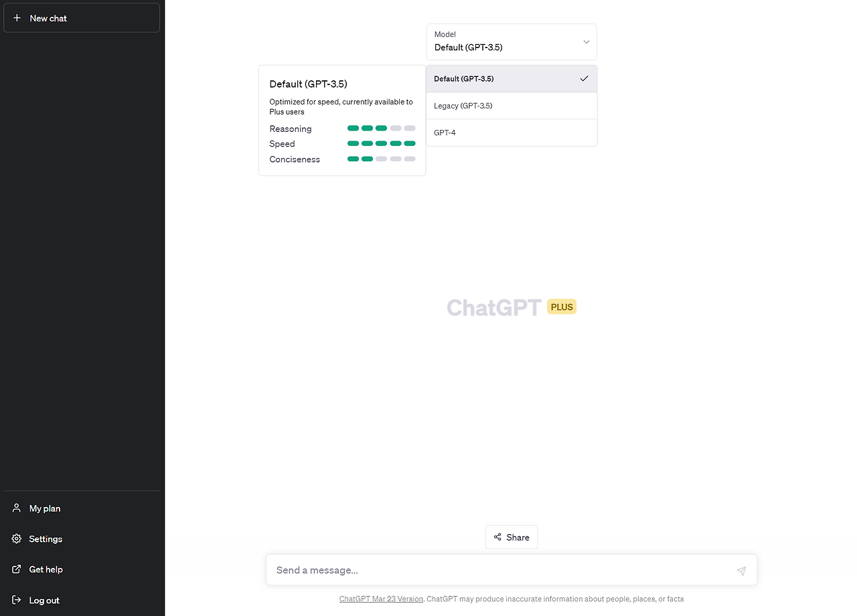
Task: Click the share icon inside the Share button
Action: [x=498, y=537]
